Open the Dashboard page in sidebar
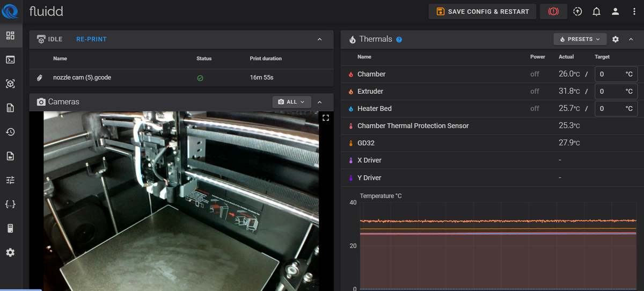644x291 pixels. (x=10, y=35)
